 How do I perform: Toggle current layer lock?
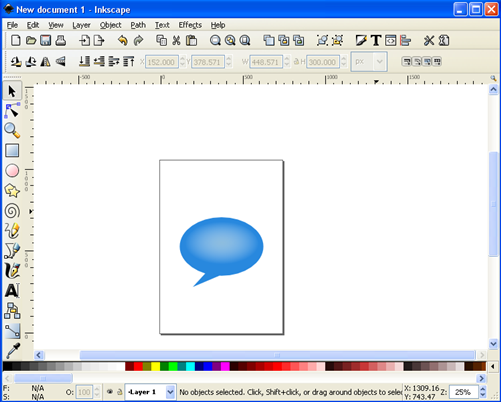click(x=119, y=392)
